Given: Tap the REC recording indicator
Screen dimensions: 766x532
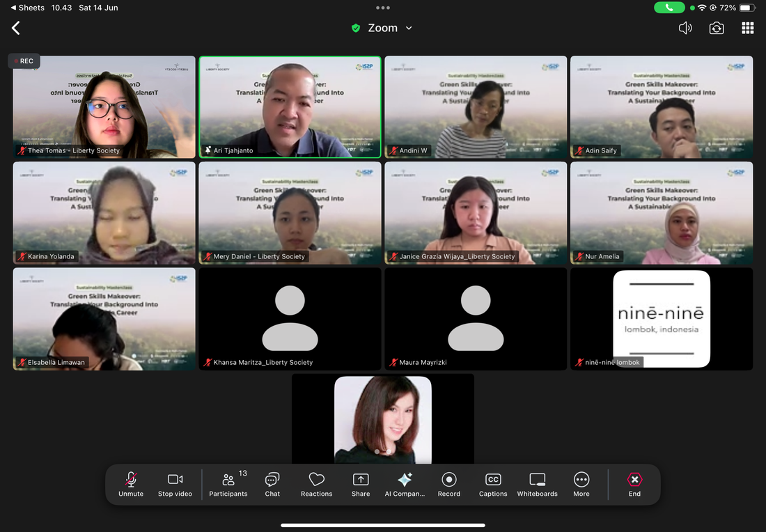Looking at the screenshot, I should click(24, 61).
